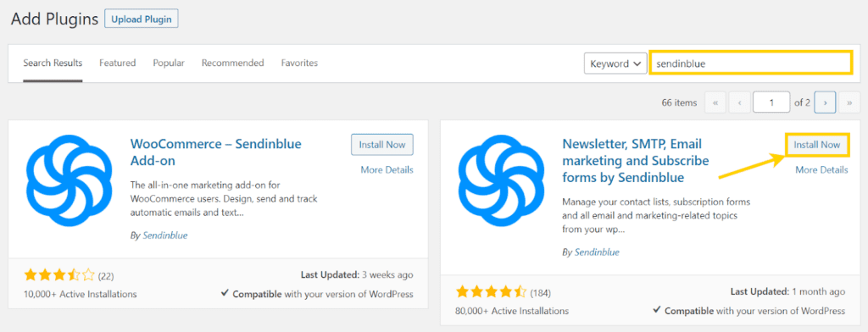Image resolution: width=868 pixels, height=332 pixels.
Task: Click star rating of WooCommerce Sendinblue Add-on
Action: 59,275
